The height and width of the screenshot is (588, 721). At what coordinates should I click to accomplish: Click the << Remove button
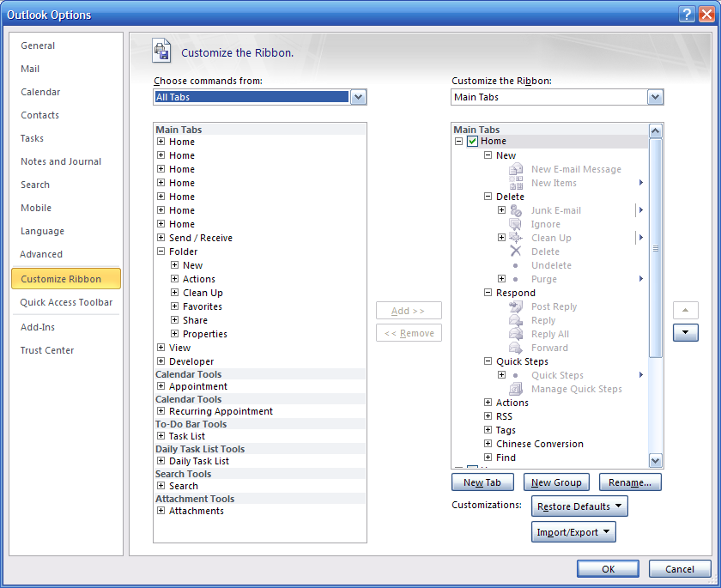[409, 333]
